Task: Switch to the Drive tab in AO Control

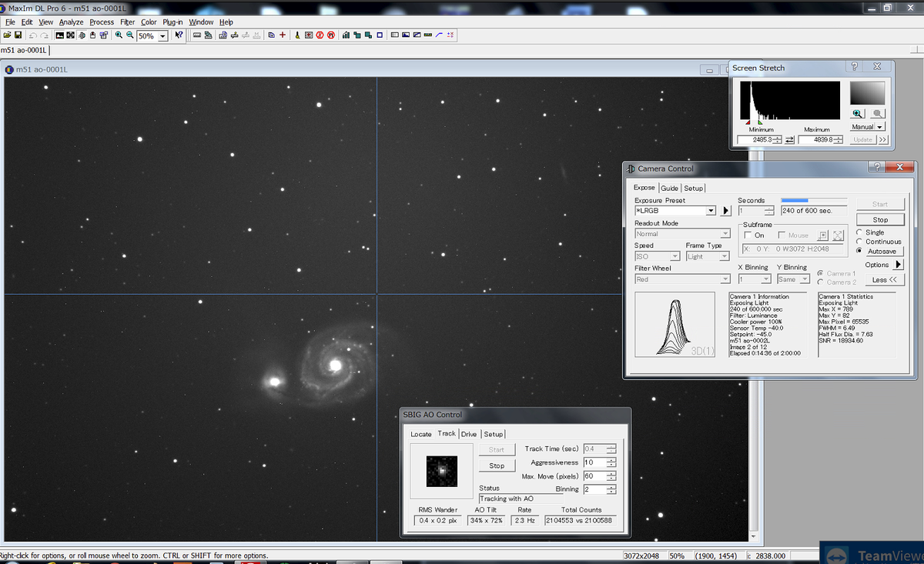Action: pos(469,434)
